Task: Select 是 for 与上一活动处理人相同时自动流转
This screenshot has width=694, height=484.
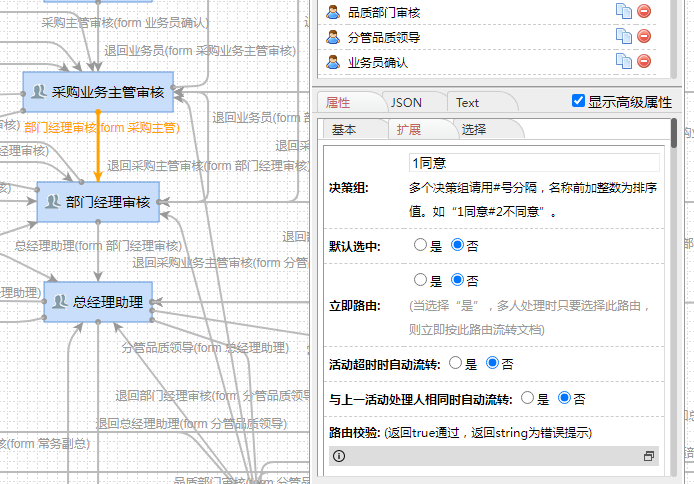Action: click(527, 399)
